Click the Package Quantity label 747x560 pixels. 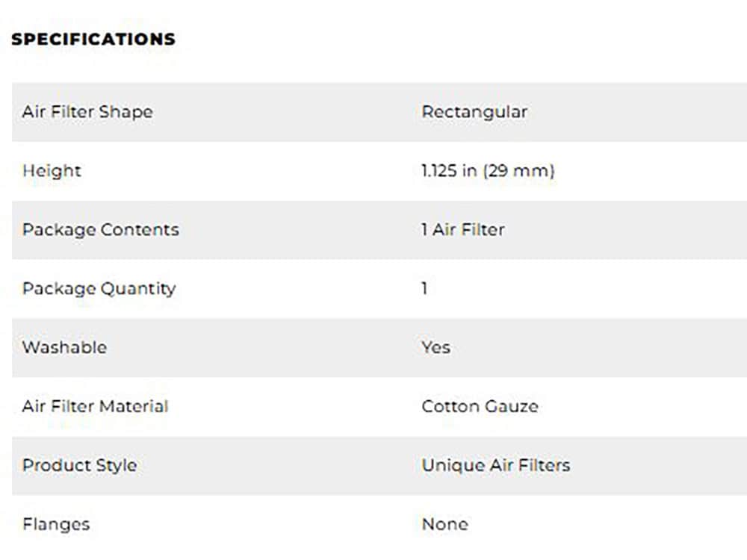pos(99,288)
